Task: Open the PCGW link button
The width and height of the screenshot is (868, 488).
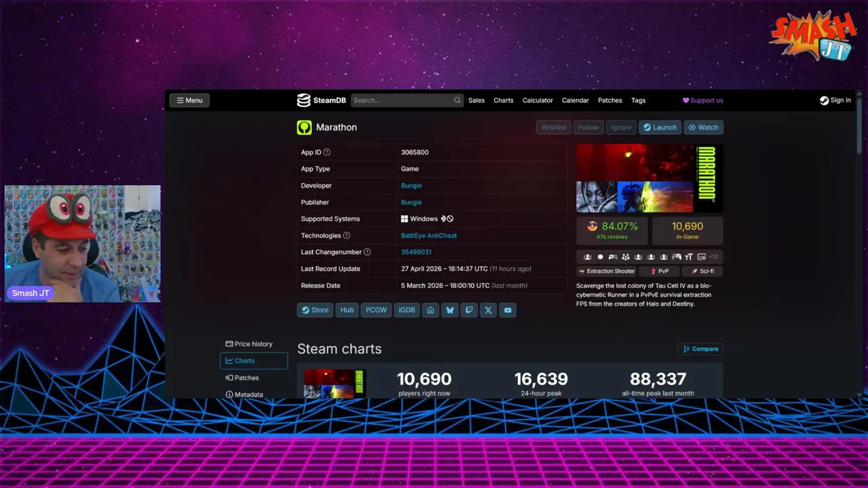Action: click(x=376, y=310)
